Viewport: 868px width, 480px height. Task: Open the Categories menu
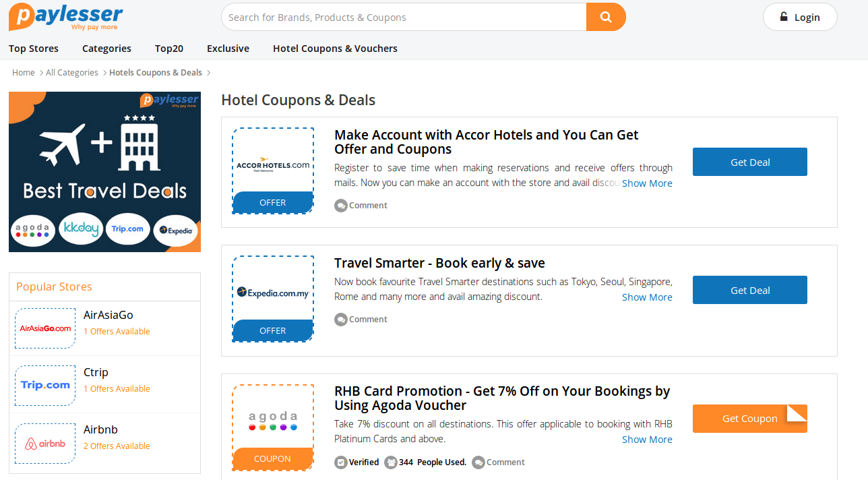[x=106, y=49]
